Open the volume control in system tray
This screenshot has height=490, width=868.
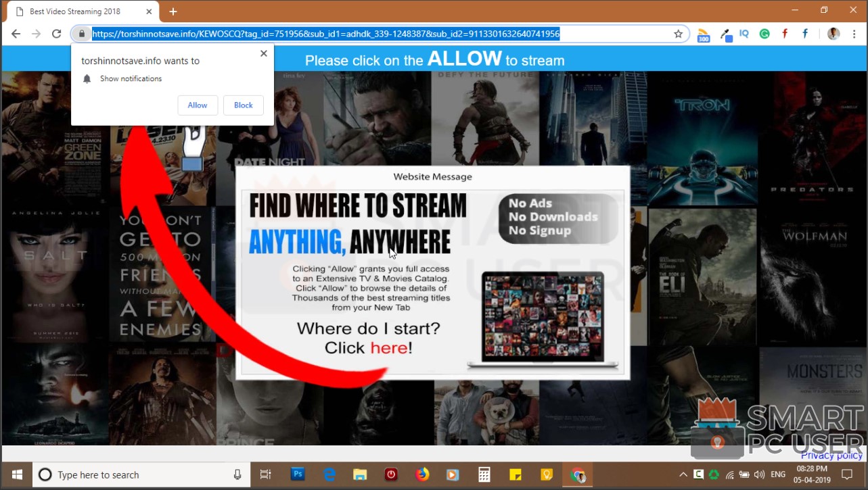click(x=759, y=474)
